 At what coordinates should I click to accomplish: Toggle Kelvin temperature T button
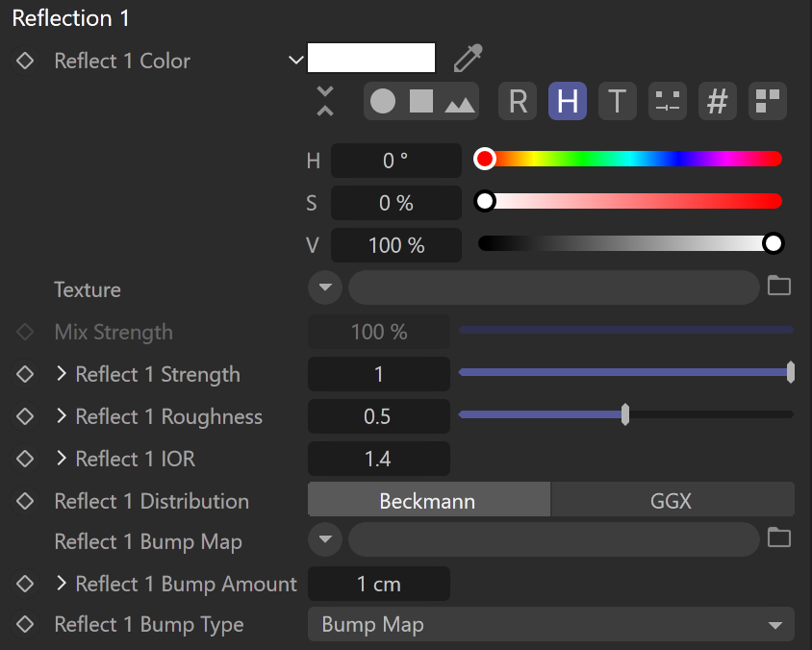pyautogui.click(x=618, y=101)
